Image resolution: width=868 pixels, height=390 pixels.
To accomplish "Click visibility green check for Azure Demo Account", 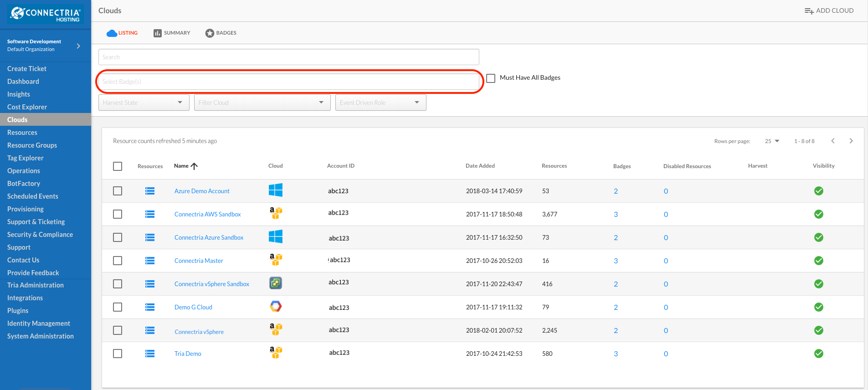I will [x=819, y=191].
